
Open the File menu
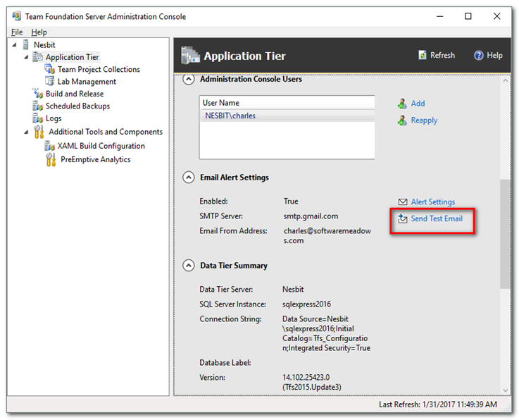coord(17,32)
